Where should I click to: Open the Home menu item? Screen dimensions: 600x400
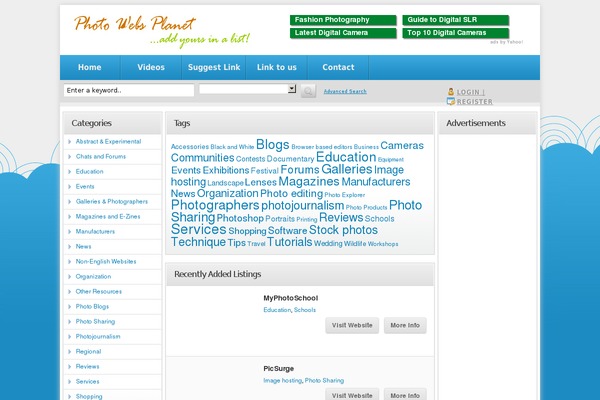point(90,67)
